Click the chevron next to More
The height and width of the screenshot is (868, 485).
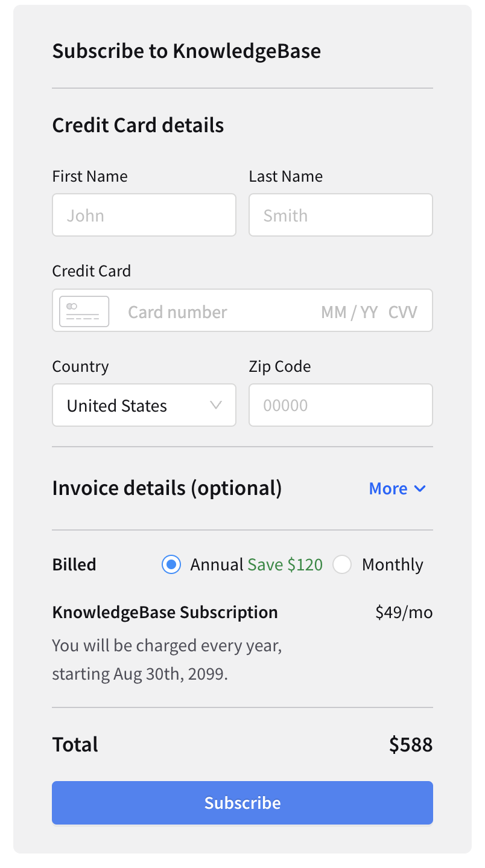420,488
